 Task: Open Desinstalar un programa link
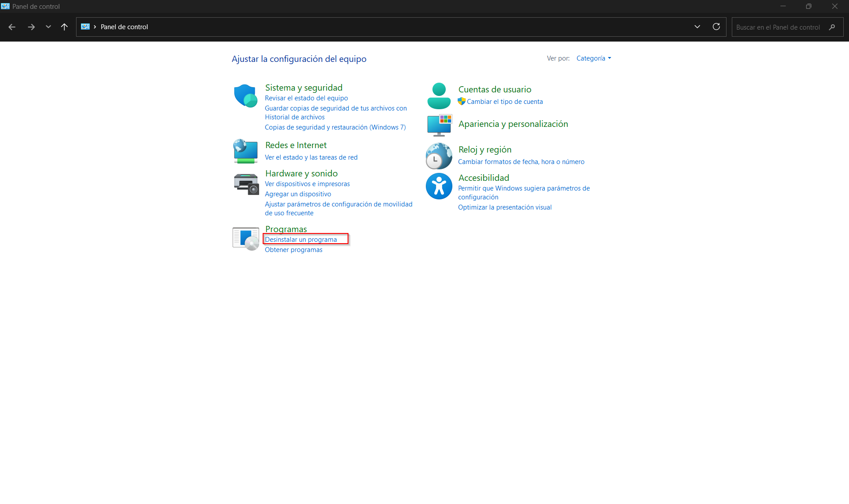pyautogui.click(x=301, y=240)
